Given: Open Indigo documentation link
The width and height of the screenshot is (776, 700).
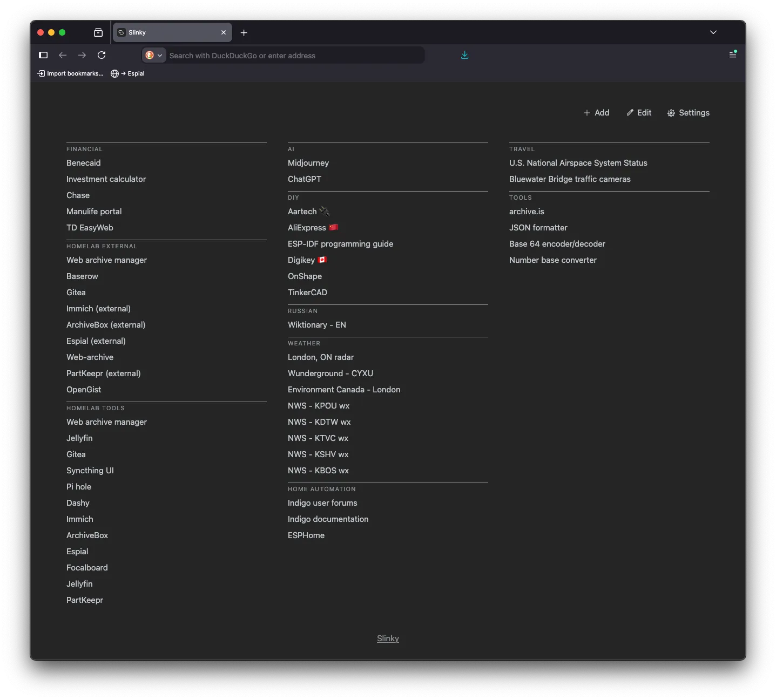Looking at the screenshot, I should pyautogui.click(x=328, y=519).
